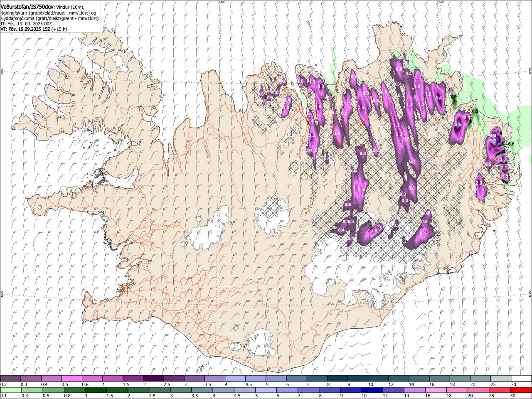Image resolution: width=532 pixels, height=399 pixels.
Task: Select the lavender rain swatch between 14 and 16
Action: [x=414, y=390]
